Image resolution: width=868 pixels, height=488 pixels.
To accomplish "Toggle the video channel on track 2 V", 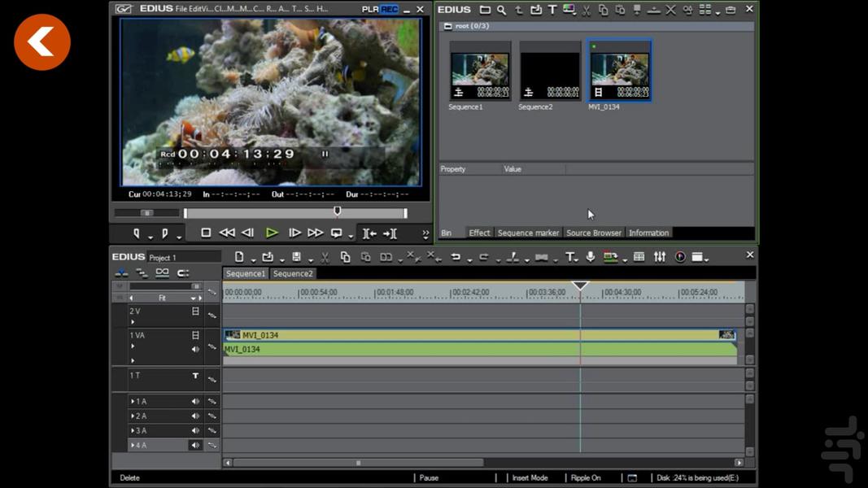I will 195,312.
